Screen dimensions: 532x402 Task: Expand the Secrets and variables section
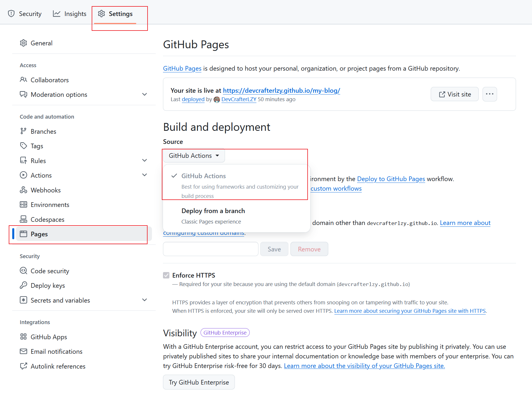(144, 300)
